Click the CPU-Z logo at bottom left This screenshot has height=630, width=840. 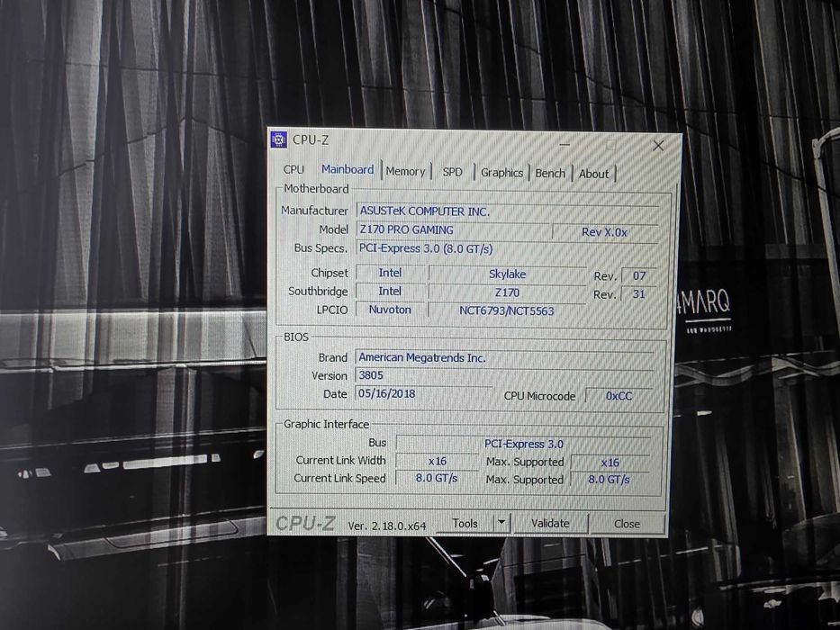(x=305, y=524)
